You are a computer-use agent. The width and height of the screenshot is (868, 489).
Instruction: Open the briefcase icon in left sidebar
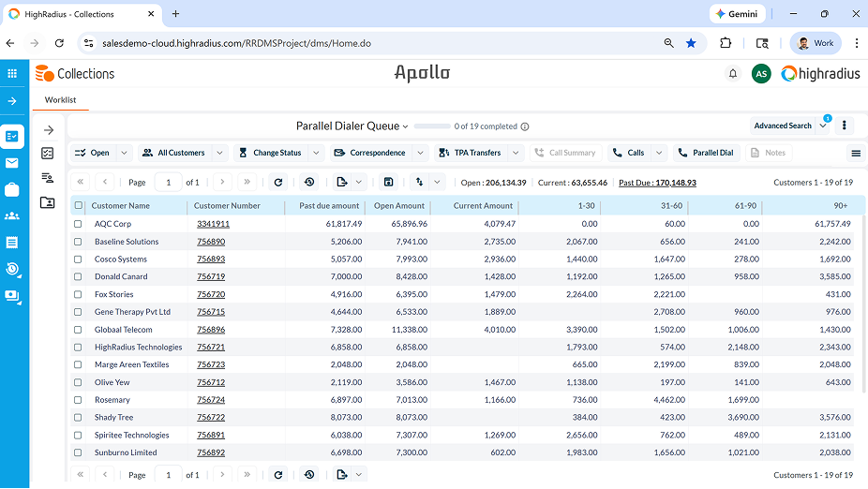pos(11,190)
